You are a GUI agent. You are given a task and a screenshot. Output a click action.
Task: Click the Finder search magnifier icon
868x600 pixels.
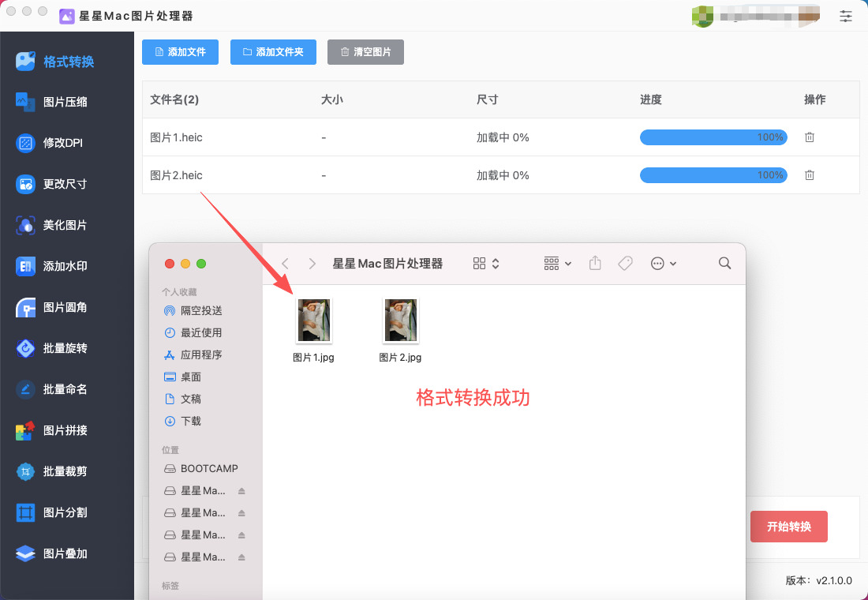724,263
